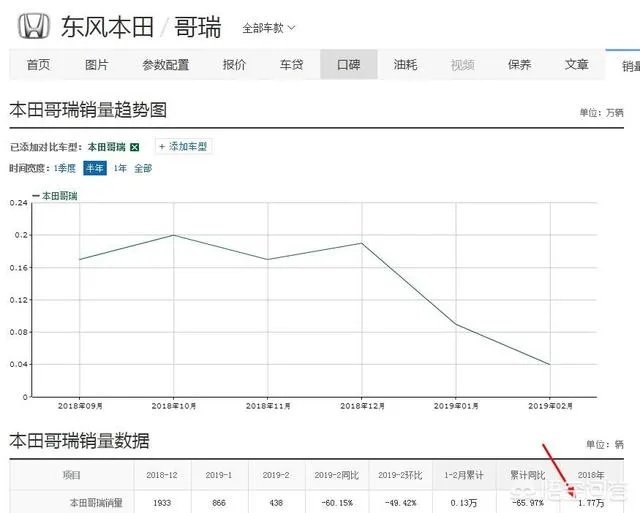640x513 pixels.
Task: Go to the 报价 tab
Action: pos(234,64)
